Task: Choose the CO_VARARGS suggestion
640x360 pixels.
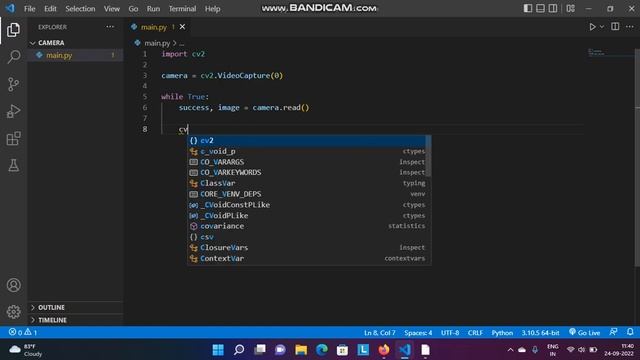Action: pos(306,162)
